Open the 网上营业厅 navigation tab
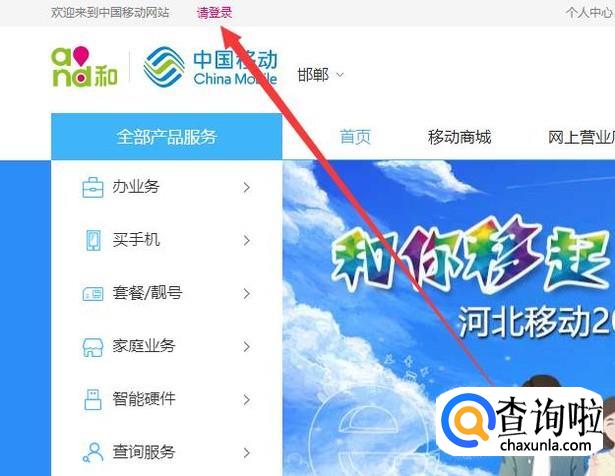Image resolution: width=615 pixels, height=476 pixels. pos(581,137)
